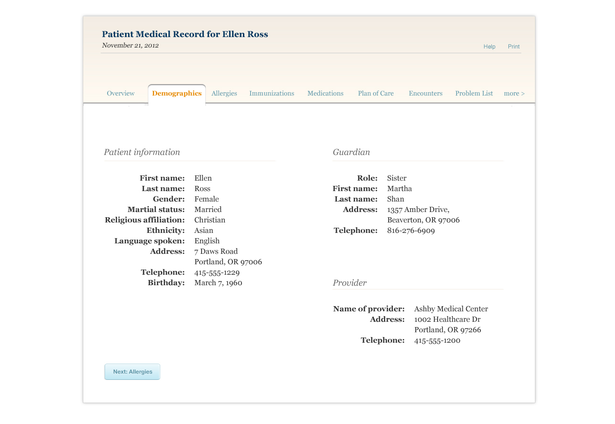Click guardian city Beaverton, OR 97006
The image size is (615, 424).
click(x=423, y=220)
